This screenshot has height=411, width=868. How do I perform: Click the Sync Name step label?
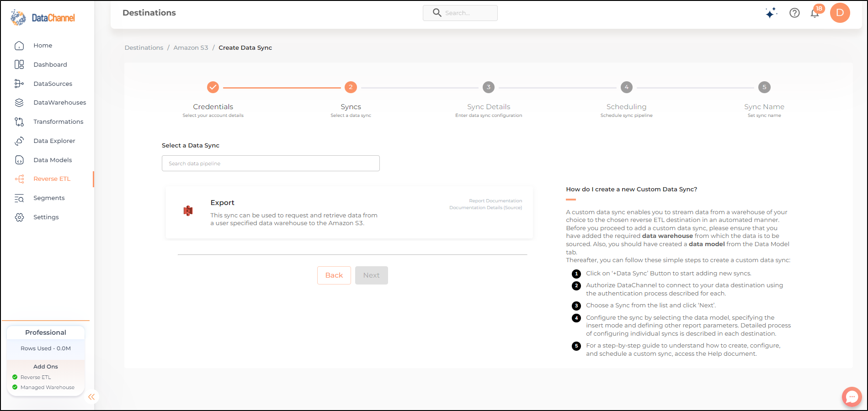tap(764, 107)
